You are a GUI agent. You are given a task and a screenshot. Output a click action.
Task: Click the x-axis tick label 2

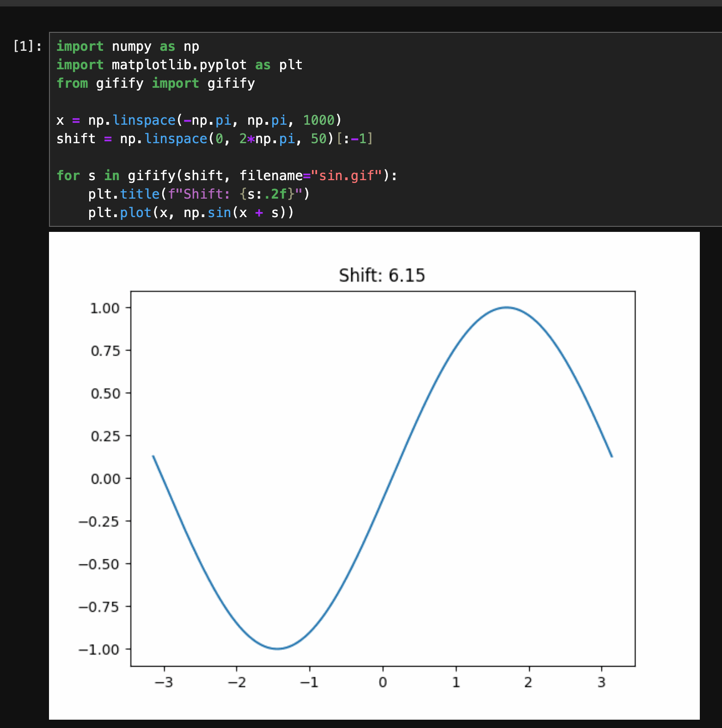pyautogui.click(x=528, y=682)
